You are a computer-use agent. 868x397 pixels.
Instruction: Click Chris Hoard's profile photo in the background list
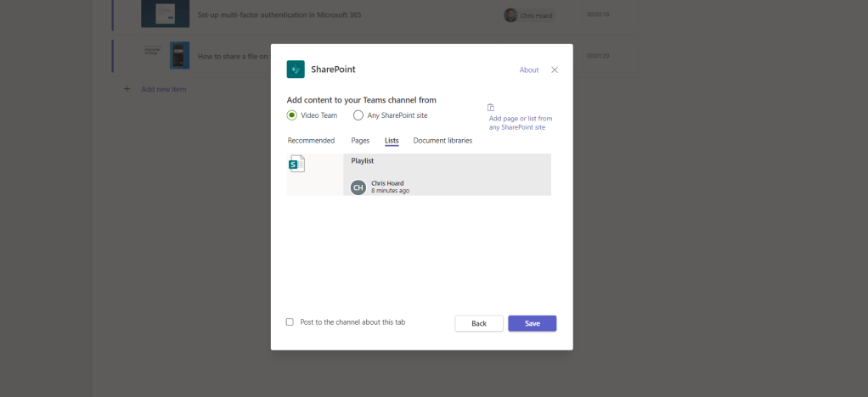[510, 15]
